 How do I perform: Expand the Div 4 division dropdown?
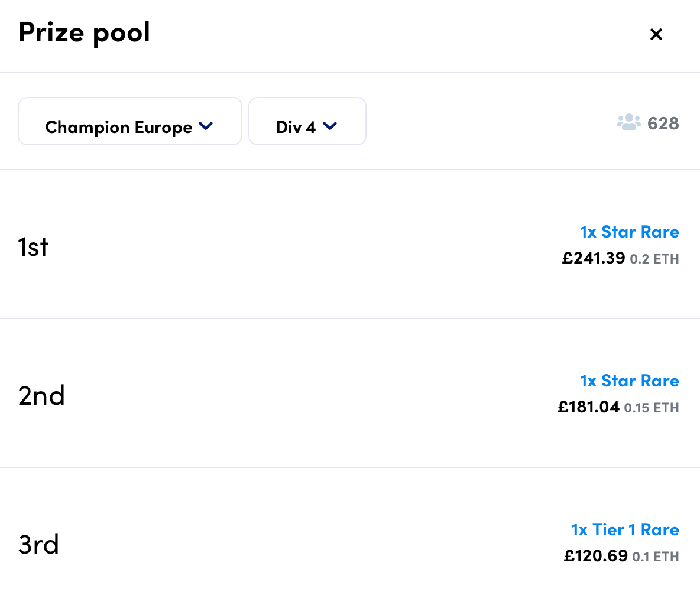point(307,122)
